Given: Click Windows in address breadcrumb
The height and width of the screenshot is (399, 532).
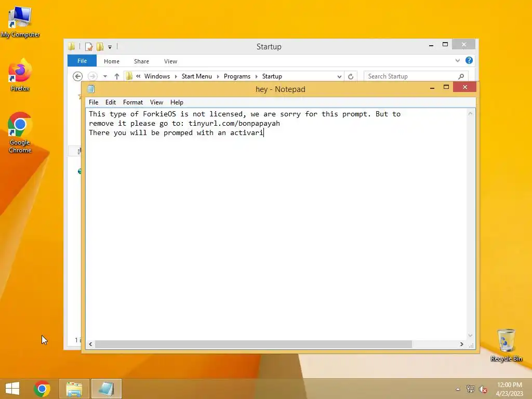Looking at the screenshot, I should click(157, 76).
